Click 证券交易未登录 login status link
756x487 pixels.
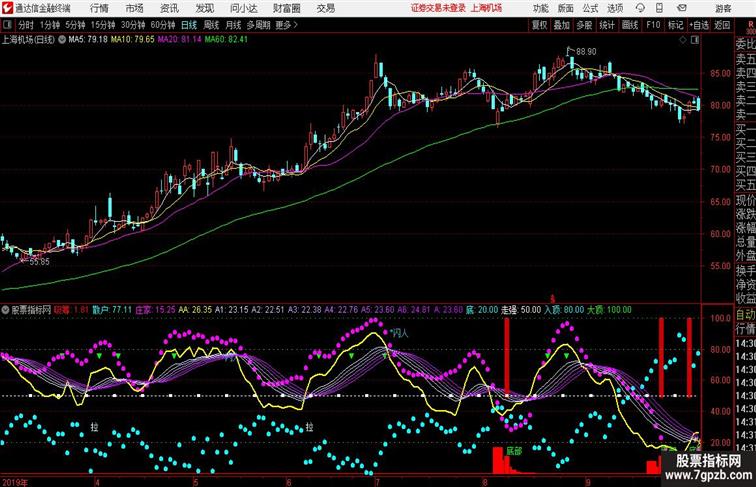click(438, 8)
